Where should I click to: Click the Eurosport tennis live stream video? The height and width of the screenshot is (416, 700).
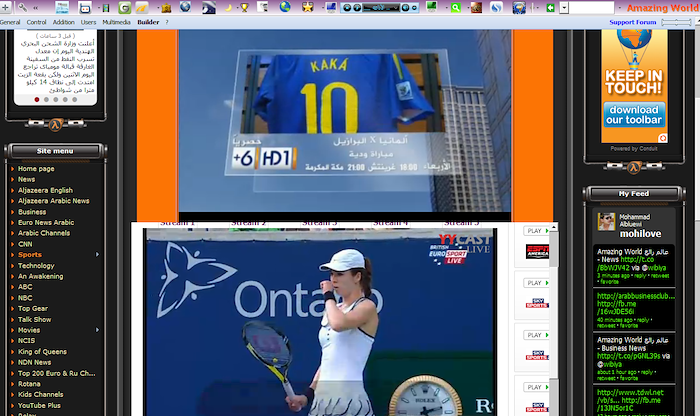click(320, 322)
